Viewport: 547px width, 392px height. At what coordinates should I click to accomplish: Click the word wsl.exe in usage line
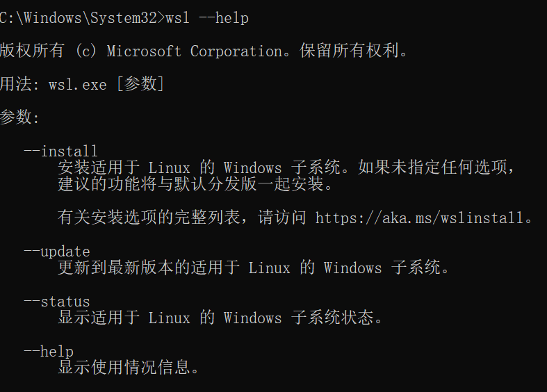click(77, 85)
